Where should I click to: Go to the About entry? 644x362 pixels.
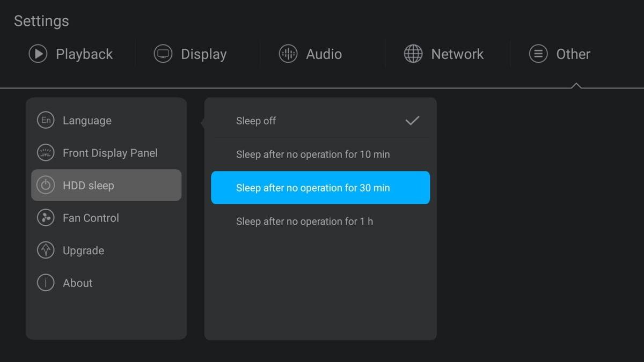(x=78, y=283)
